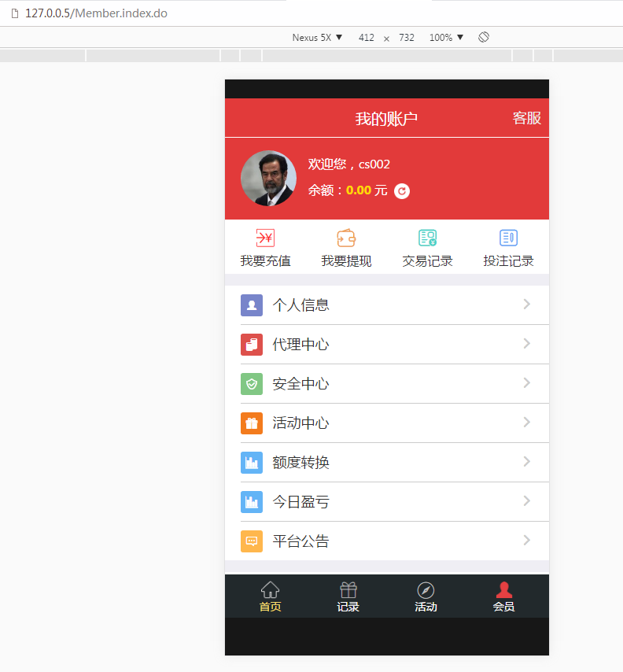Screen dimensions: 623x672
Task: Select the 平台公告 announcement entry
Action: click(x=300, y=541)
